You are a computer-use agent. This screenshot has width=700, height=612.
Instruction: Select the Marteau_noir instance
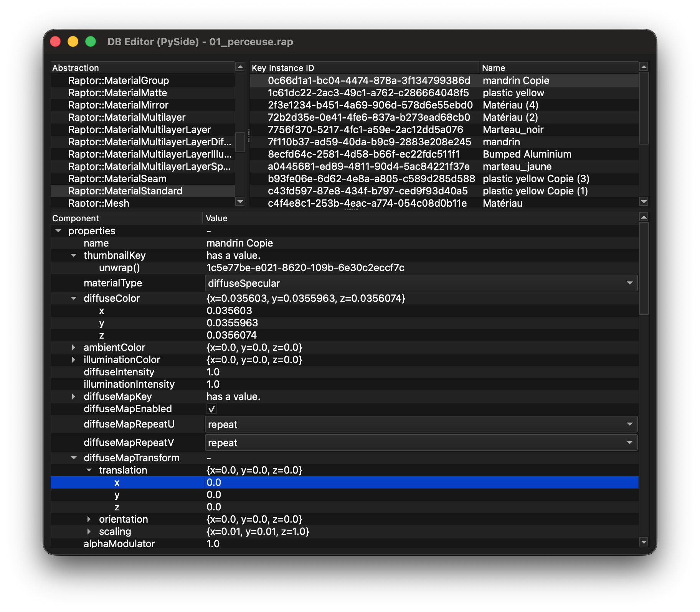click(513, 130)
